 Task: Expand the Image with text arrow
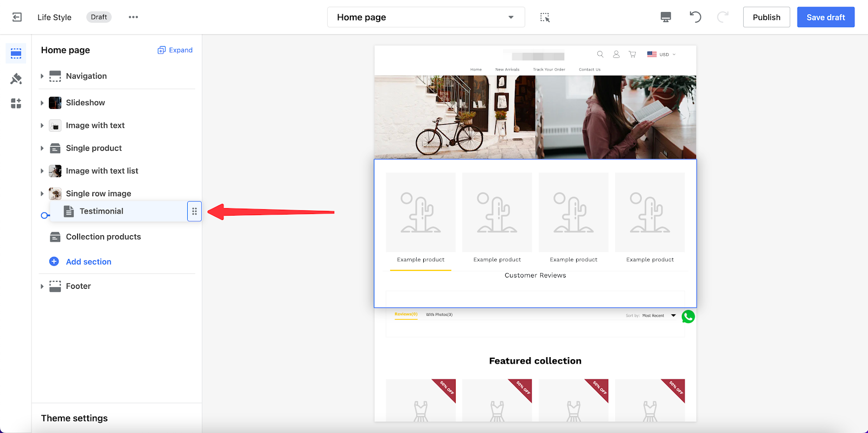click(42, 126)
